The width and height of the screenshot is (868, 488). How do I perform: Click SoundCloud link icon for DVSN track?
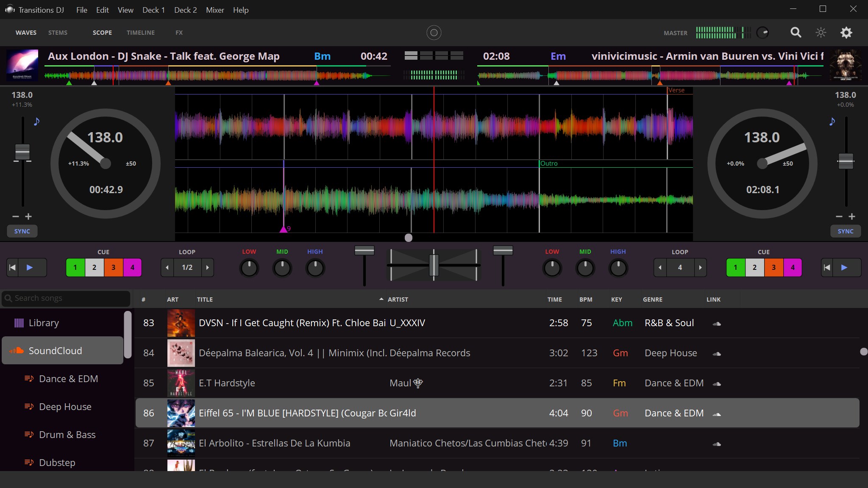[x=717, y=324]
